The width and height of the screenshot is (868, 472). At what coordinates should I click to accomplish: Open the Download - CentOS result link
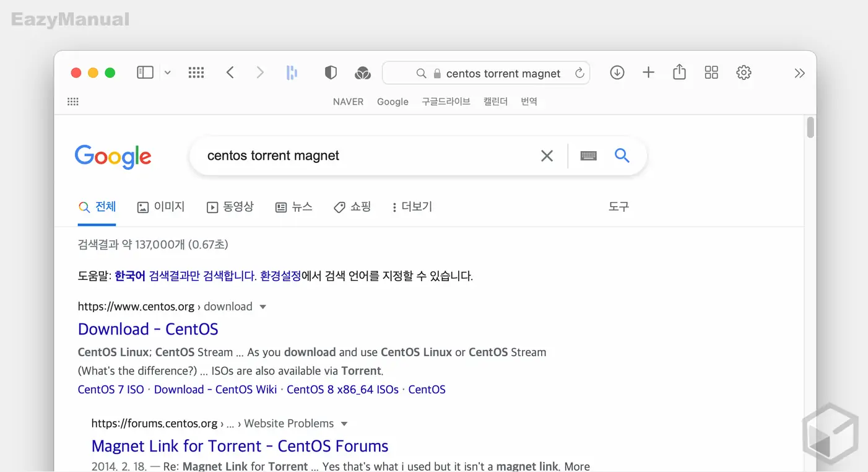148,329
